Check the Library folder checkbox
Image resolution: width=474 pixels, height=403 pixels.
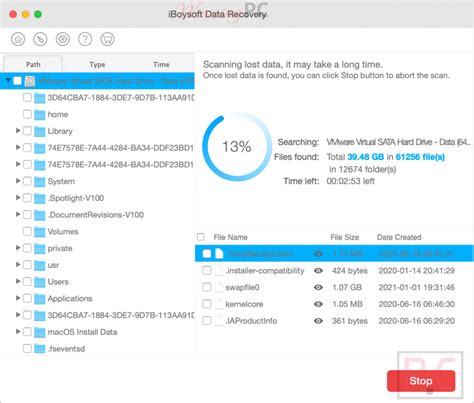(x=27, y=131)
